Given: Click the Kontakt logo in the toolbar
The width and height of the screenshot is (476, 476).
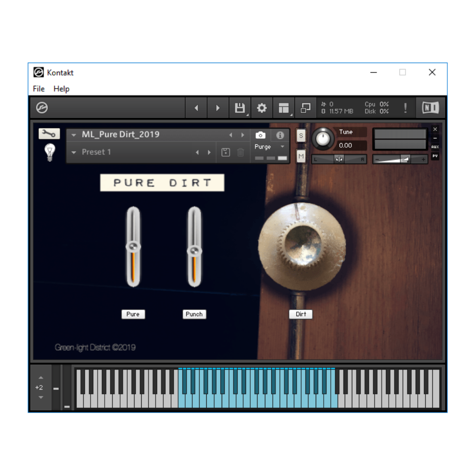Looking at the screenshot, I should [42, 107].
